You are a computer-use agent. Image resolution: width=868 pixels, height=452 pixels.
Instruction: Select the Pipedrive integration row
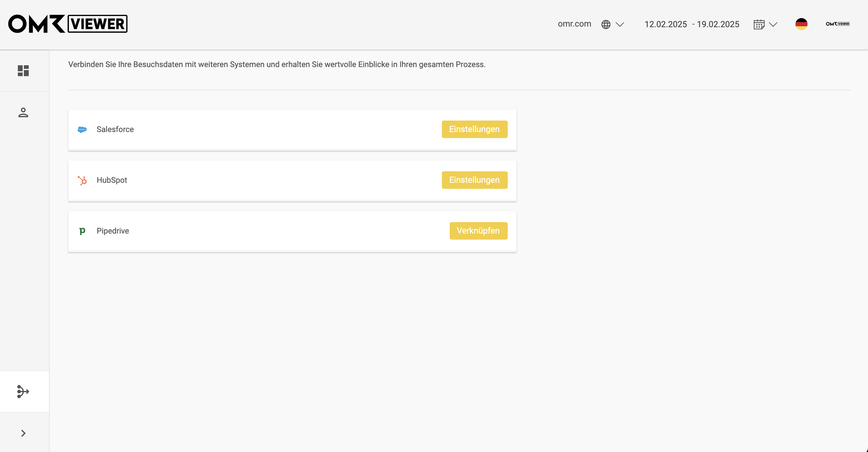(292, 231)
